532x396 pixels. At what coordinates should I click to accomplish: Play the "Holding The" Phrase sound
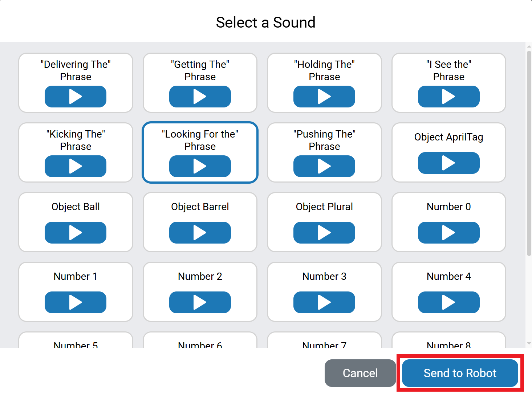(324, 97)
